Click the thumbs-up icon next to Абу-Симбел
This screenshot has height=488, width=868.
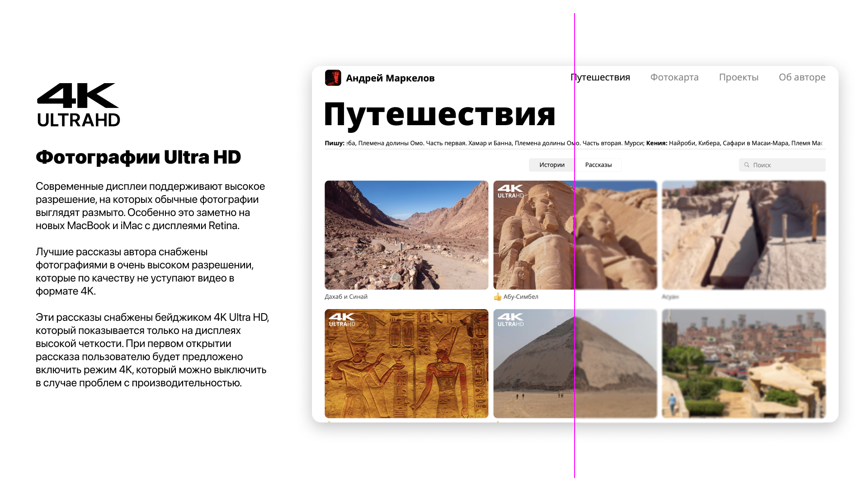click(x=497, y=297)
